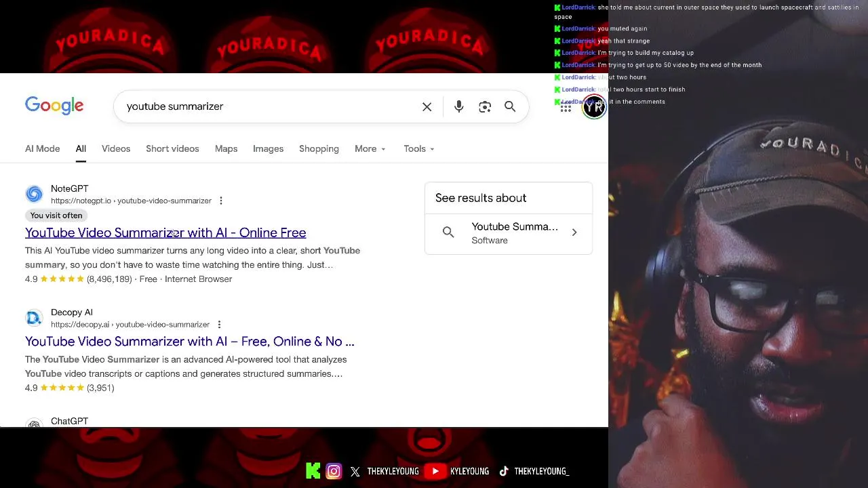The image size is (868, 488).
Task: Expand the More search filters dropdown
Action: (370, 149)
